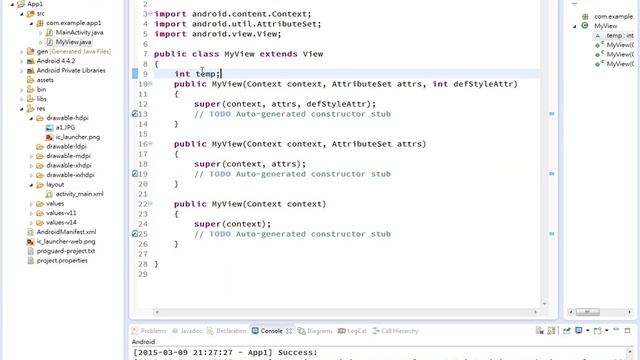Open the Open Console dropdown arrow
This screenshot has width=640, height=360.
point(607,331)
